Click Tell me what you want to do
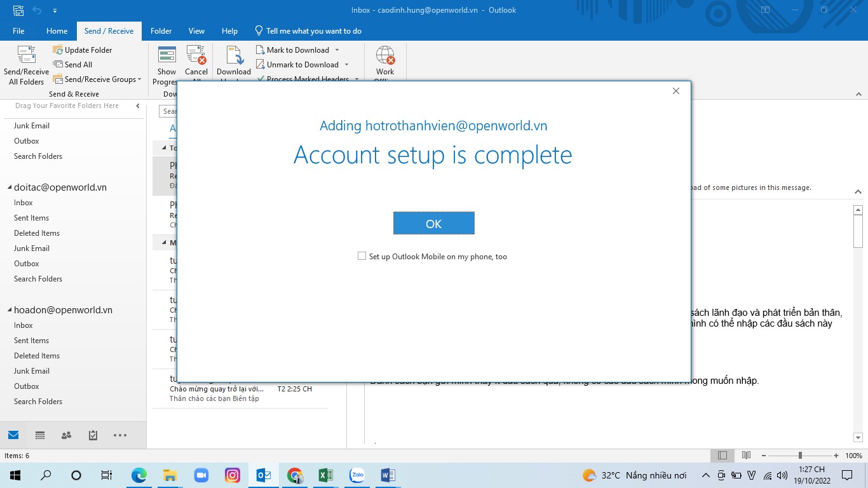This screenshot has width=868, height=488. [x=308, y=30]
